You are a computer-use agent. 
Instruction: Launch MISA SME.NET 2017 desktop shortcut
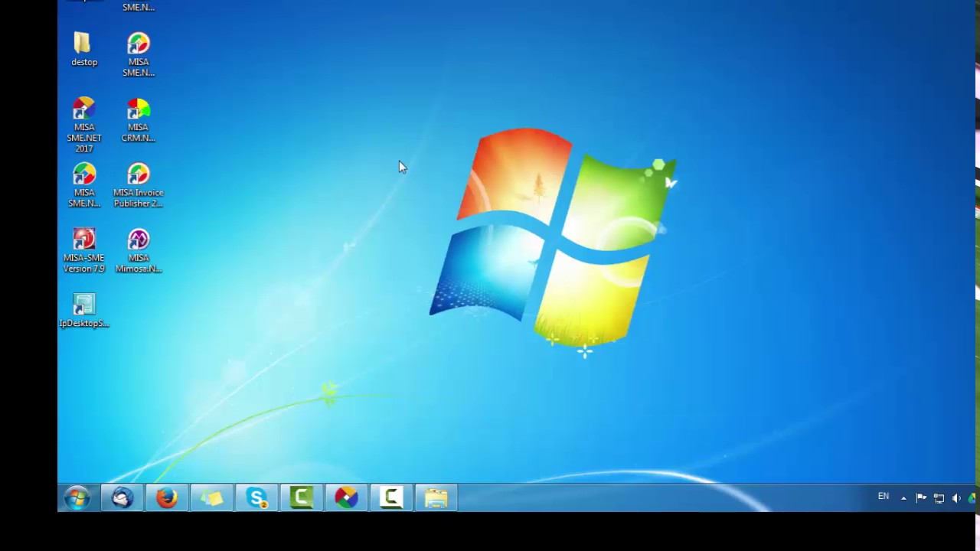(x=84, y=125)
